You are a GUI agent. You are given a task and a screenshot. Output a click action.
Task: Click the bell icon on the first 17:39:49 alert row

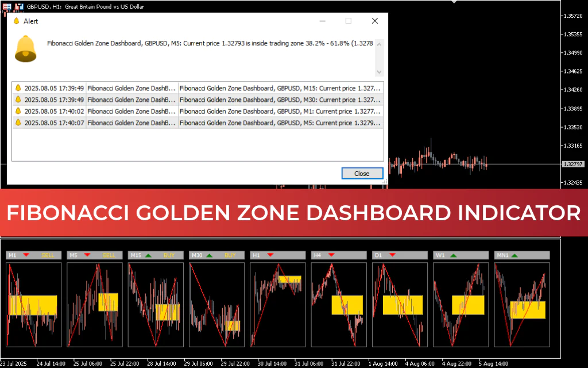click(x=17, y=88)
